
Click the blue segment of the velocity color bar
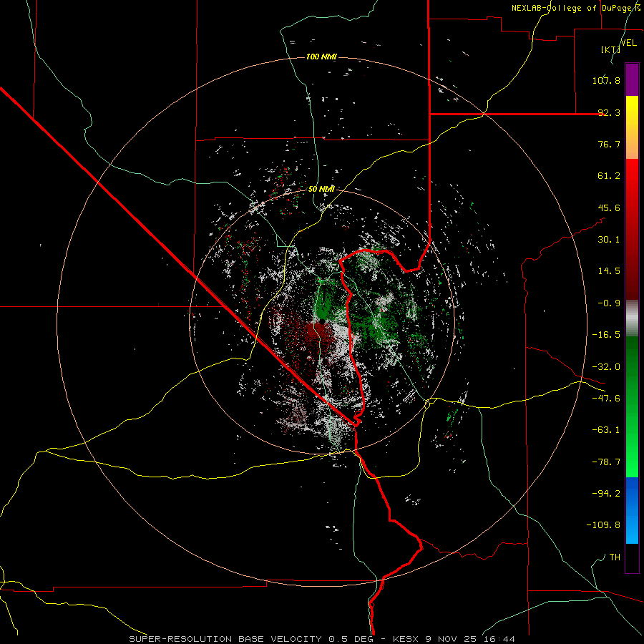[x=632, y=510]
